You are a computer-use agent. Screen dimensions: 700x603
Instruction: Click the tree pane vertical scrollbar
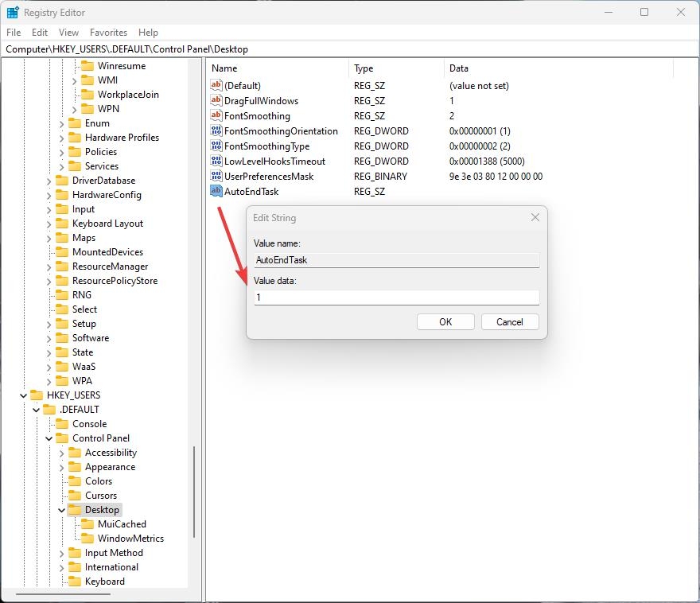pyautogui.click(x=194, y=492)
